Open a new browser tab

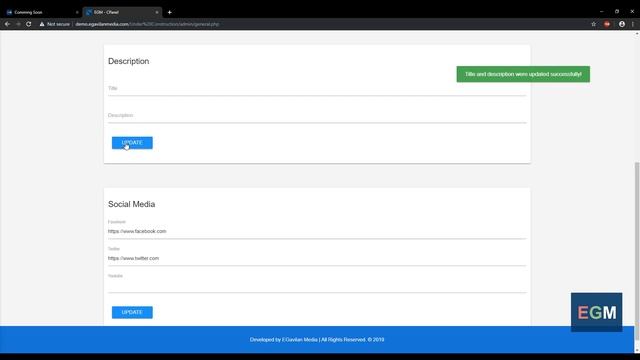tap(169, 12)
